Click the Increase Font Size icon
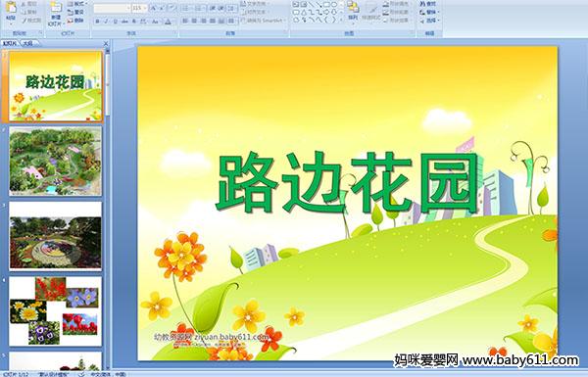Screen dimensions: 588x377 (x=154, y=8)
